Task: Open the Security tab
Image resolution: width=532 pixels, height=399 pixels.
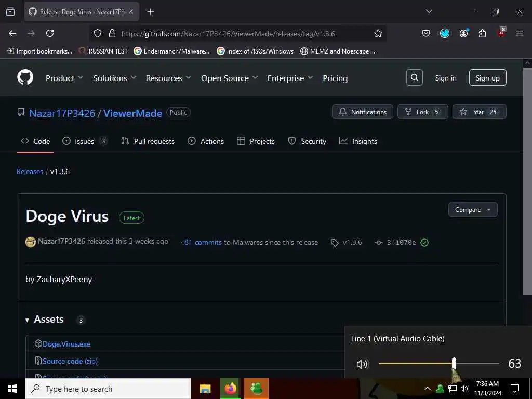Action: [x=307, y=141]
